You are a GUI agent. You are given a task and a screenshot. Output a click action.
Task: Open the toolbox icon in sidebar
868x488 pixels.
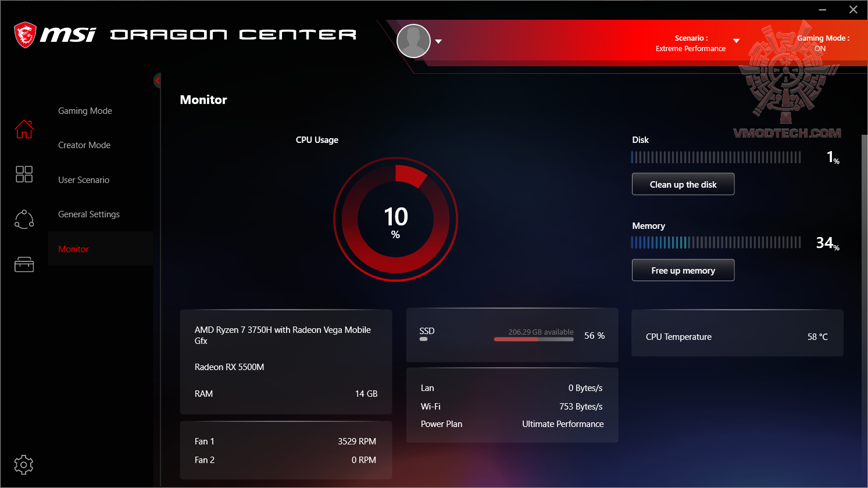click(x=24, y=265)
